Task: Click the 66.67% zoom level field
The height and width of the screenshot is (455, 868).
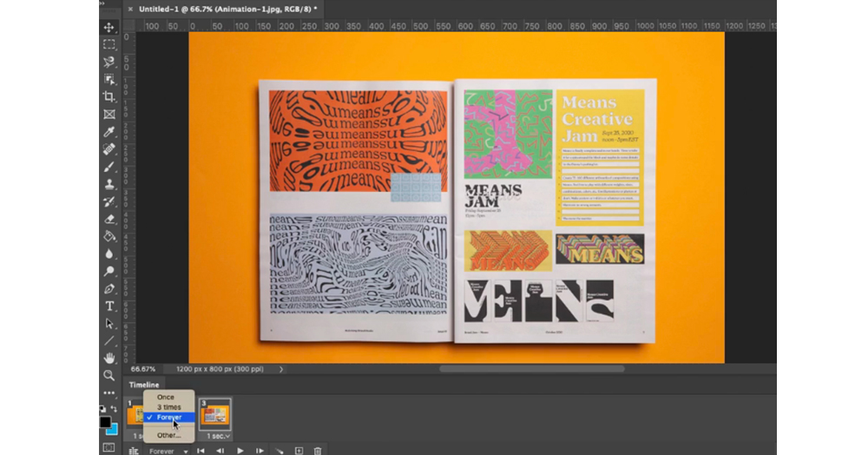Action: (143, 369)
